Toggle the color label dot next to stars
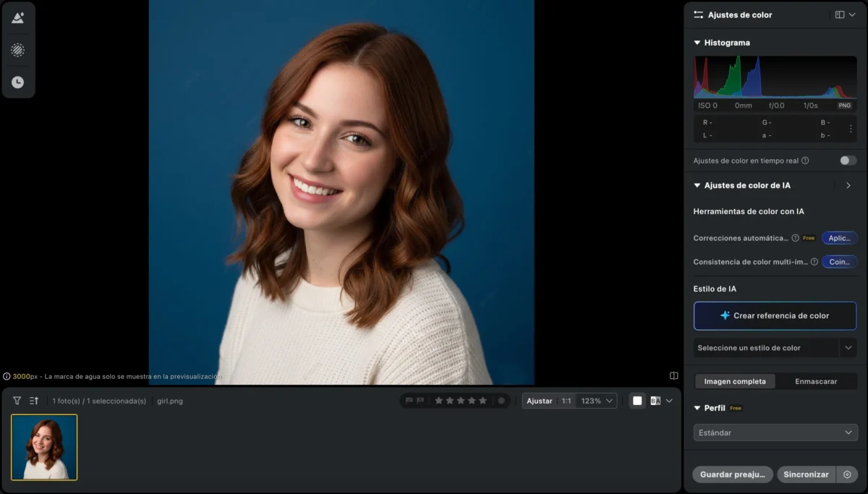This screenshot has height=494, width=868. coord(501,401)
